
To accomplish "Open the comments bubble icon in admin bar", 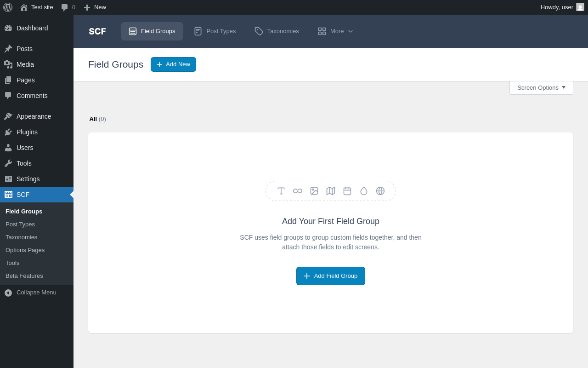I will tap(65, 7).
